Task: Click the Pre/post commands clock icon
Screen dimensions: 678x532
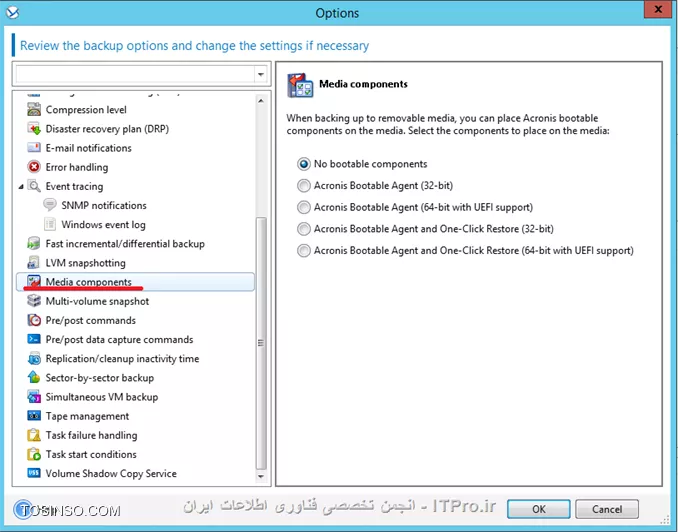Action: [34, 320]
